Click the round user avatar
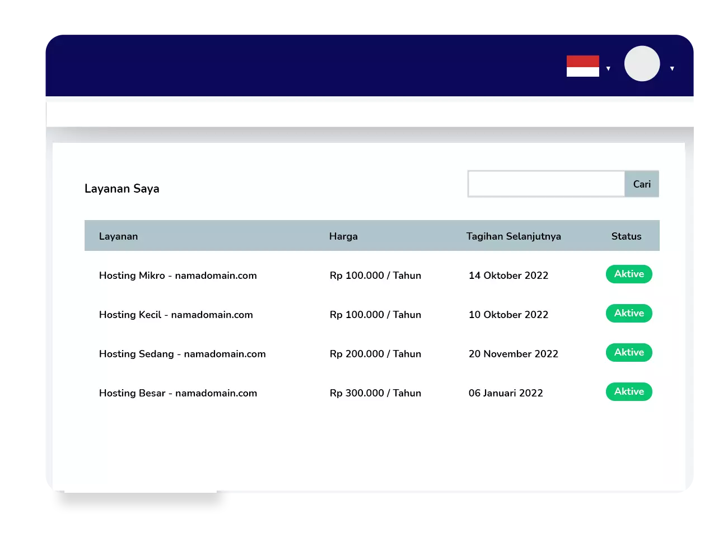 (642, 64)
